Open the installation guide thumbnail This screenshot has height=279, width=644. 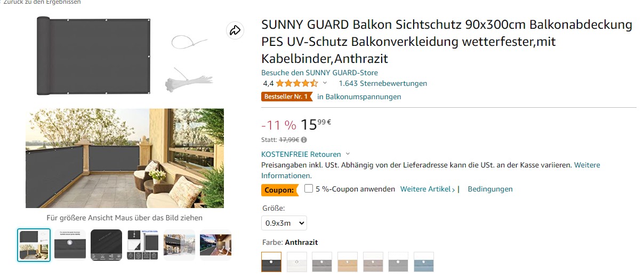pos(142,245)
